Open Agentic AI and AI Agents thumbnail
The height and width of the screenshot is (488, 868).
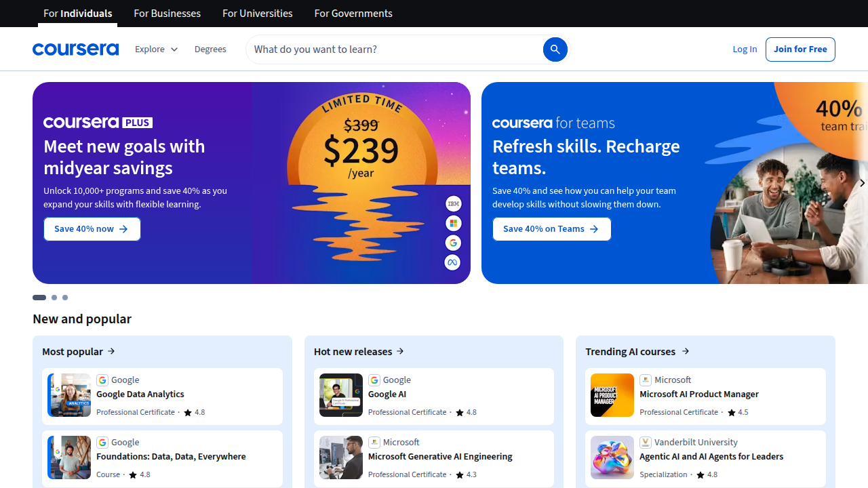coord(612,457)
